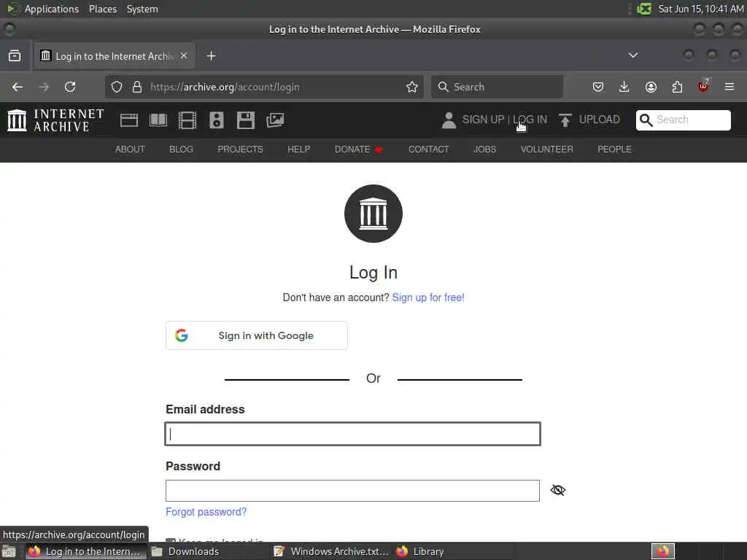The height and width of the screenshot is (560, 747).
Task: Open the Texts book icon
Action: pos(158,120)
